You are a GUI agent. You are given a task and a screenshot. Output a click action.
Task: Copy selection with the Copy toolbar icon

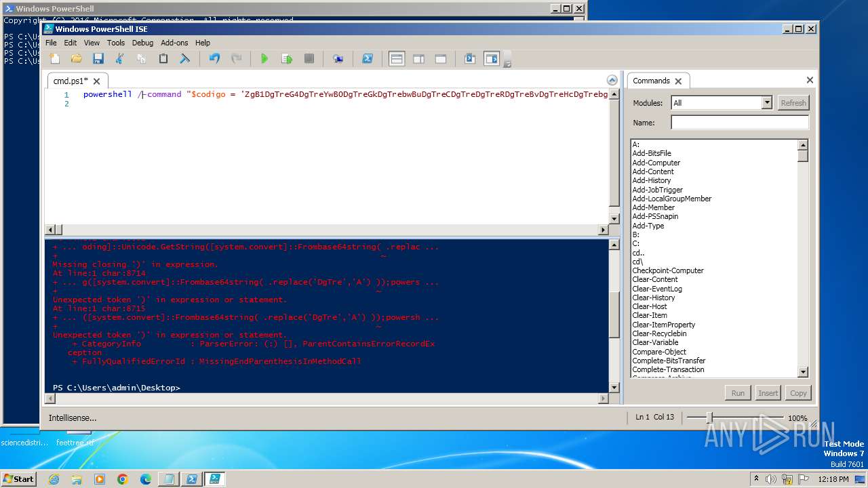[x=142, y=59]
